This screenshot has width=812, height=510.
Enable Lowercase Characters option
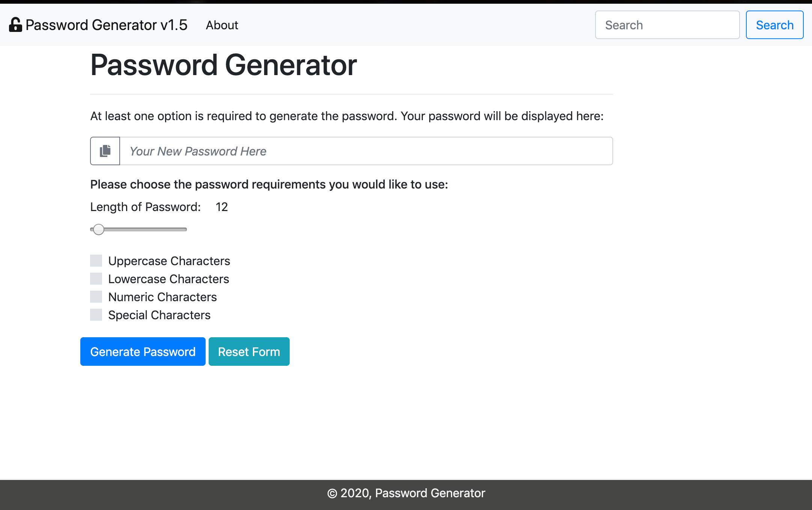(x=96, y=279)
